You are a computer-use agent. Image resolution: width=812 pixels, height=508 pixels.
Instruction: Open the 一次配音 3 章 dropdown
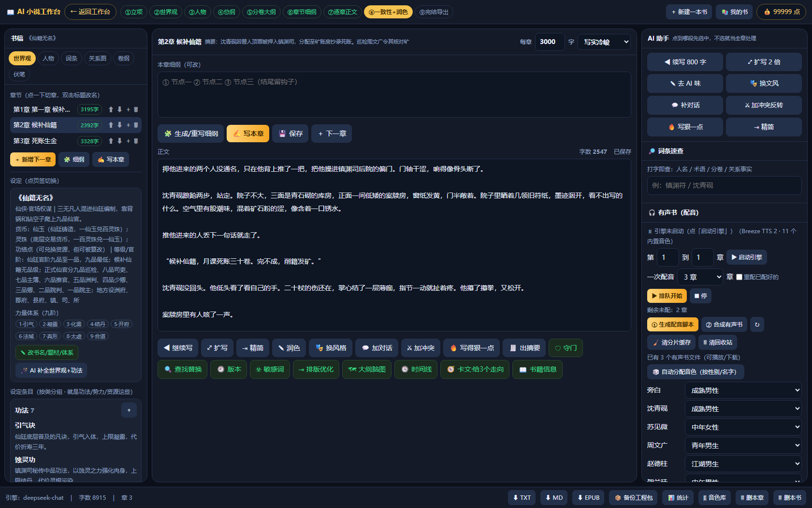[x=700, y=277]
